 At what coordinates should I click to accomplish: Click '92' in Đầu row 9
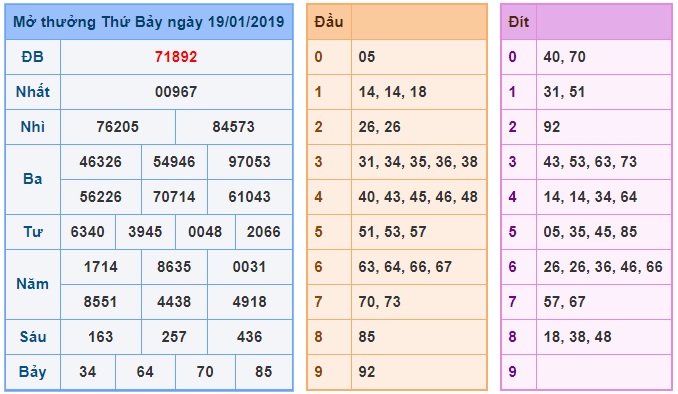click(367, 372)
